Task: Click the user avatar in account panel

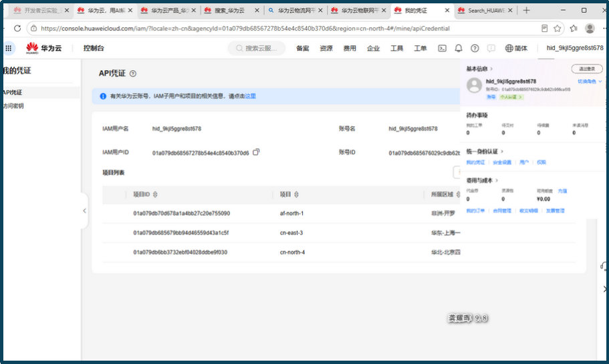Action: coord(474,85)
